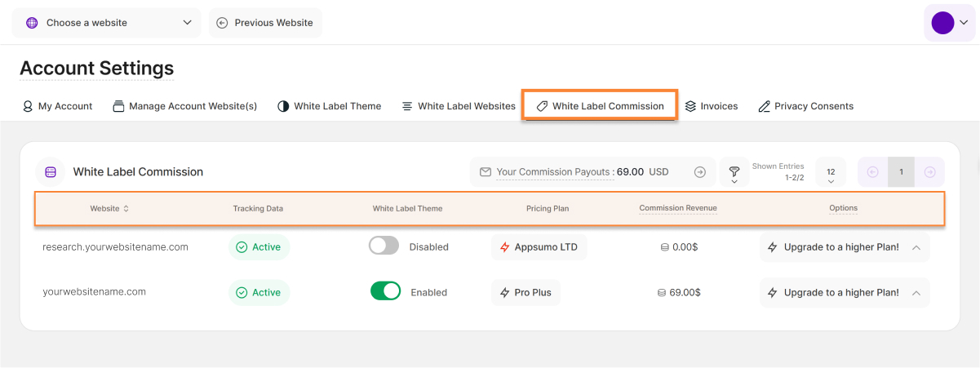Viewport: 980px width, 368px height.
Task: Click the White Label Commission panel icon
Action: (x=50, y=172)
